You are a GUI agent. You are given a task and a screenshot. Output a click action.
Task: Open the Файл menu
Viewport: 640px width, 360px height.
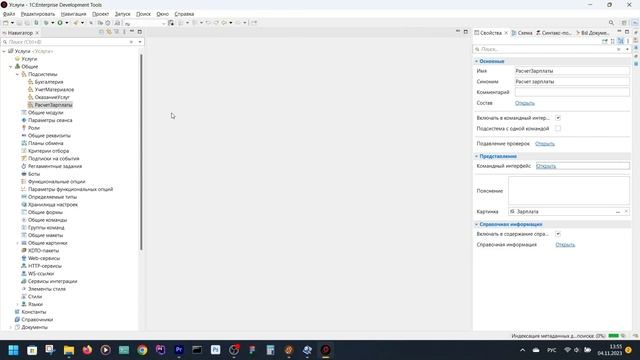[9, 14]
